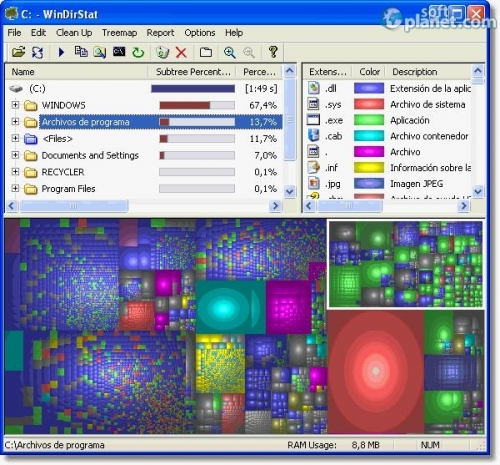
Task: Click the Command Prompt Here icon
Action: [119, 52]
